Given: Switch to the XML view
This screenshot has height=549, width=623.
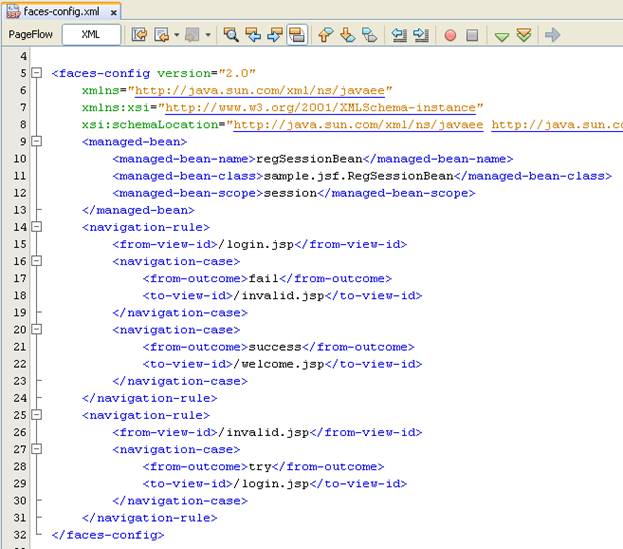Looking at the screenshot, I should [x=91, y=35].
